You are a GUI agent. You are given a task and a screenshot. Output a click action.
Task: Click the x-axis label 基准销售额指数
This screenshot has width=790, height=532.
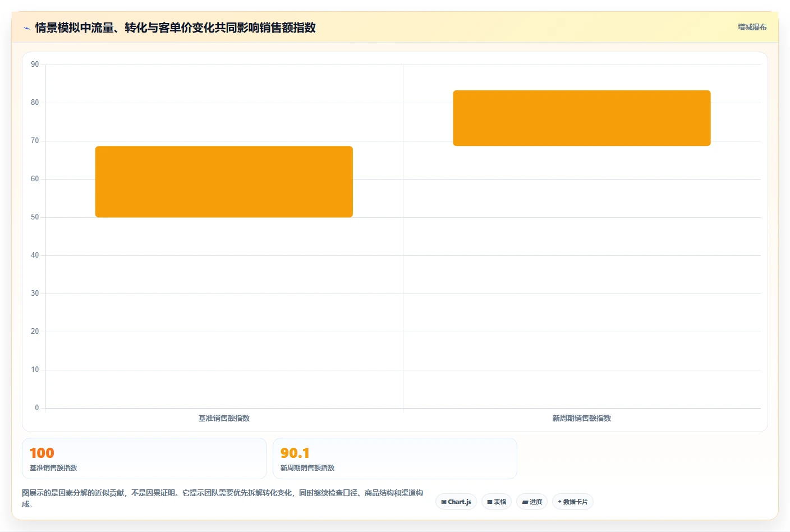[224, 418]
